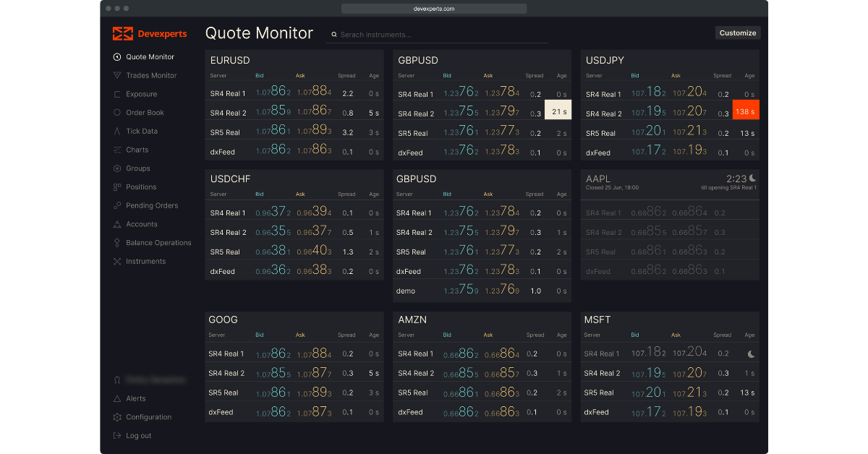The image size is (868, 454).
Task: Click the Devexperts logo
Action: [150, 33]
